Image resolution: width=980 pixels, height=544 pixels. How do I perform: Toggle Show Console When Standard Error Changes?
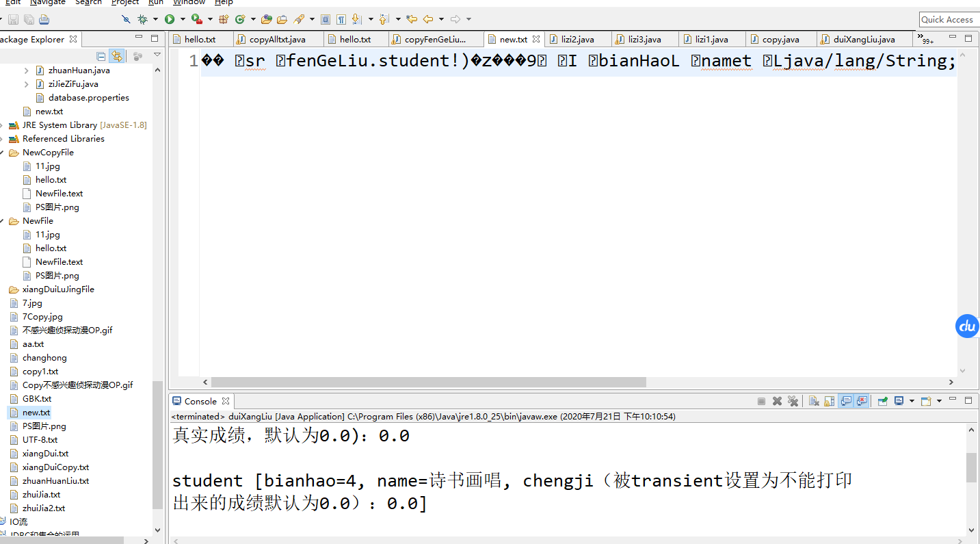(862, 401)
